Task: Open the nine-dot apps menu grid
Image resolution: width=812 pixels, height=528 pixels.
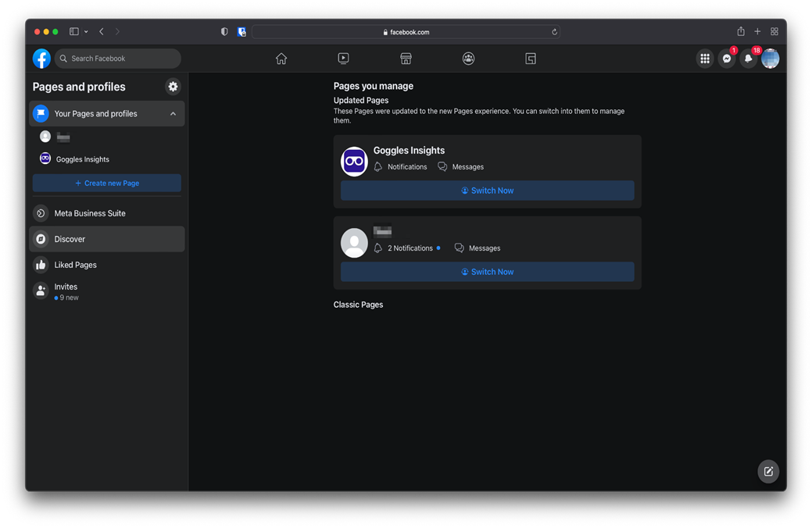Action: pyautogui.click(x=705, y=59)
